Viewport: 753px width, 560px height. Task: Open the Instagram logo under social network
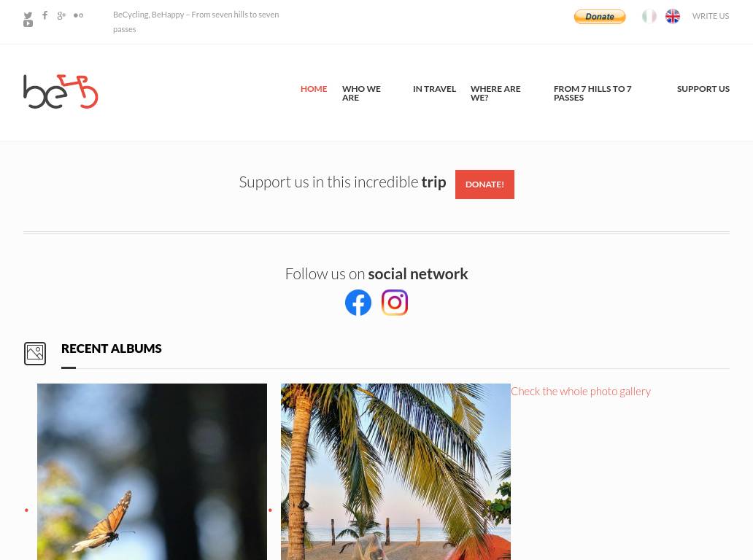[395, 303]
